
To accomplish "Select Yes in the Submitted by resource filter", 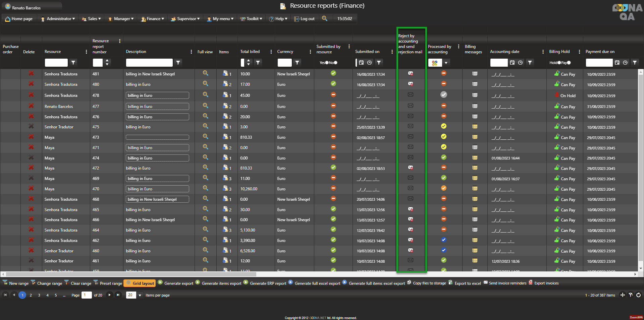I will tap(327, 63).
